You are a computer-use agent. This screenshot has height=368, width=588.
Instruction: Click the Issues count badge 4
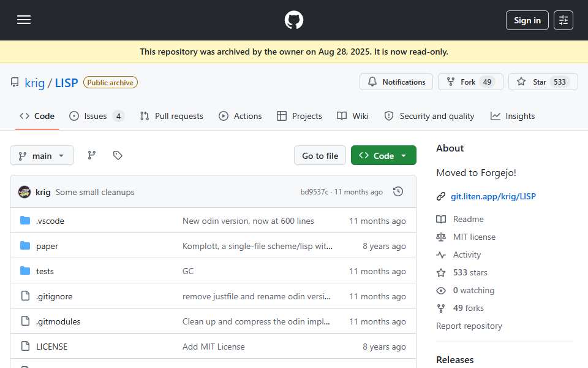118,116
